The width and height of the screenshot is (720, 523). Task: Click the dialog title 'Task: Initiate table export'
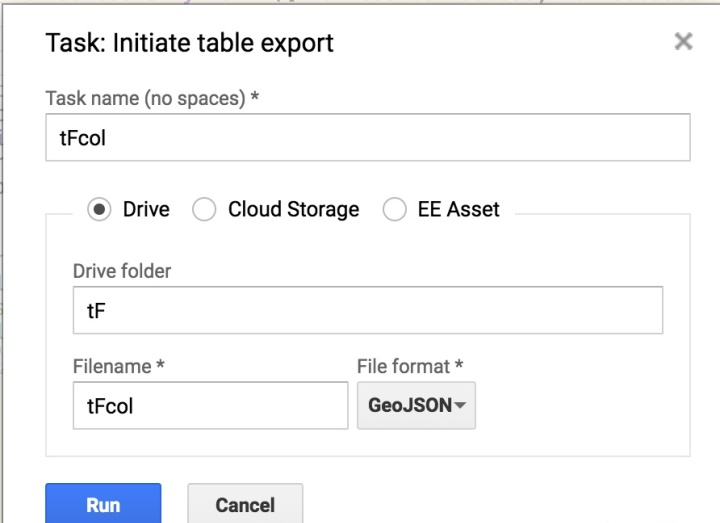pyautogui.click(x=190, y=43)
